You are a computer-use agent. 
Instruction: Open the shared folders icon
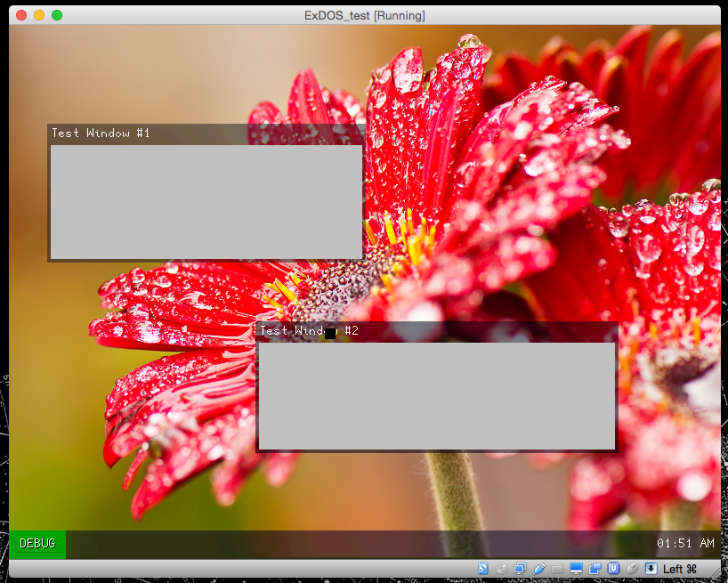(558, 569)
